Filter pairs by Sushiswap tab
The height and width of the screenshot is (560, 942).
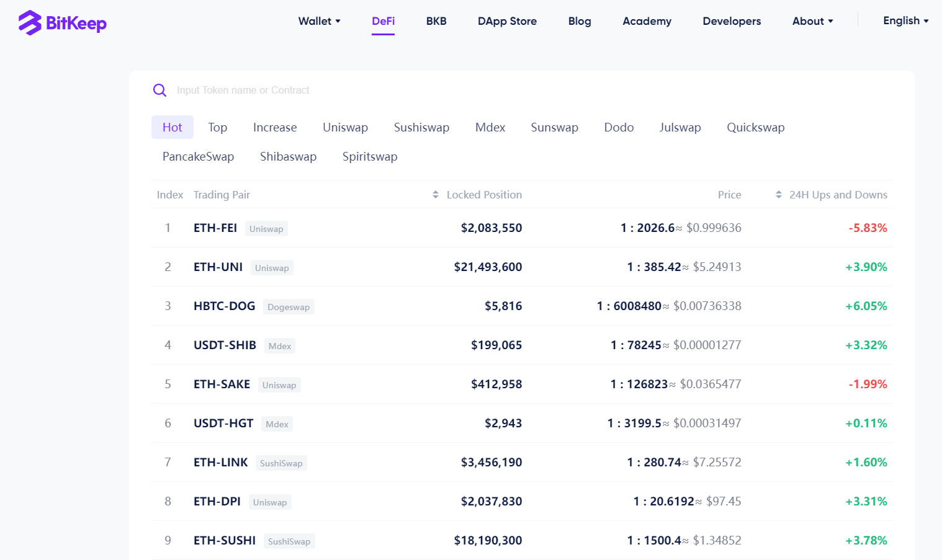pos(421,127)
